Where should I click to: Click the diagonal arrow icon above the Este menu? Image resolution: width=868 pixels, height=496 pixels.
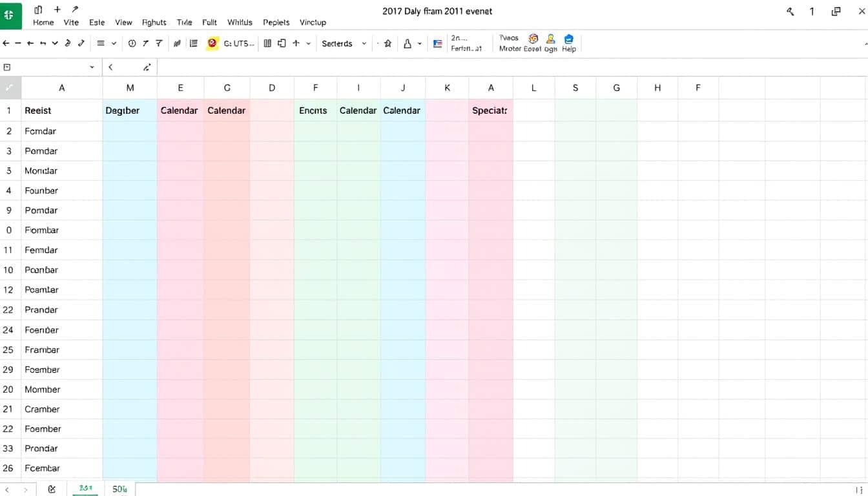point(76,10)
